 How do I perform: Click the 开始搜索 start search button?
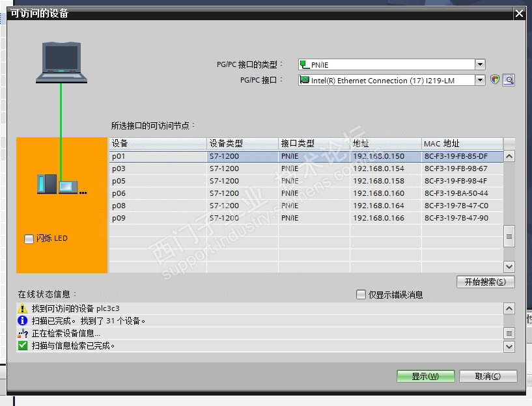click(486, 282)
